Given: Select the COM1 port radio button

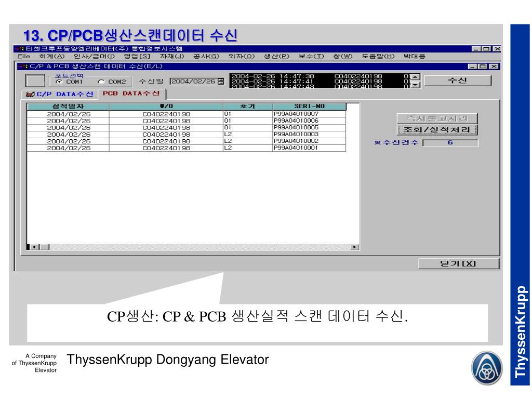Looking at the screenshot, I should coord(59,82).
